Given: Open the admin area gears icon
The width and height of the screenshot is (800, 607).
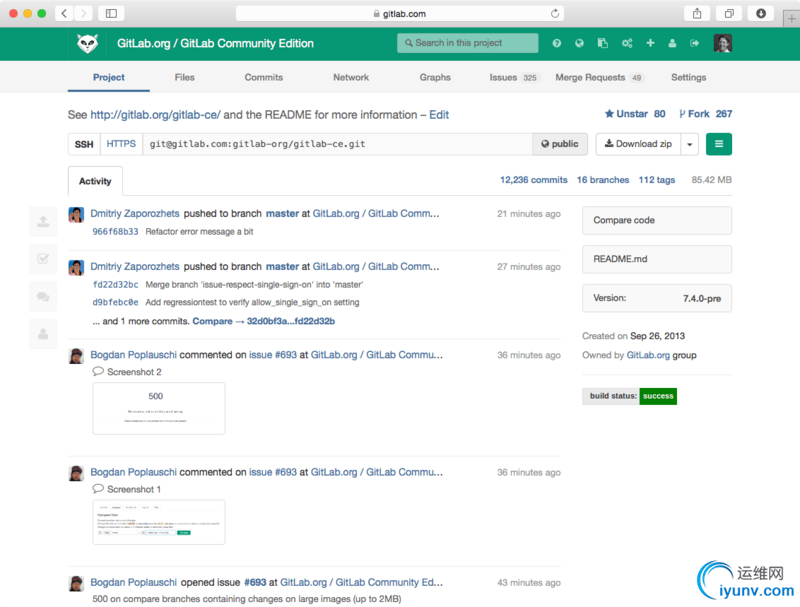Looking at the screenshot, I should 627,43.
